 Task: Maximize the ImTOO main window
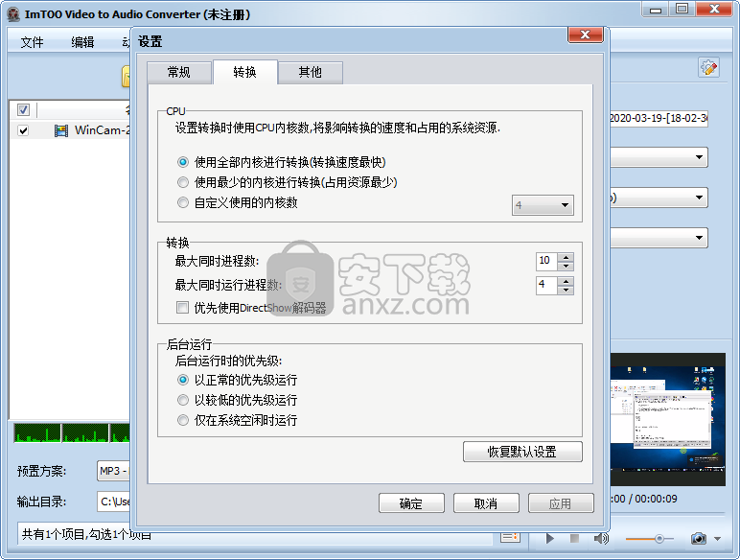682,9
